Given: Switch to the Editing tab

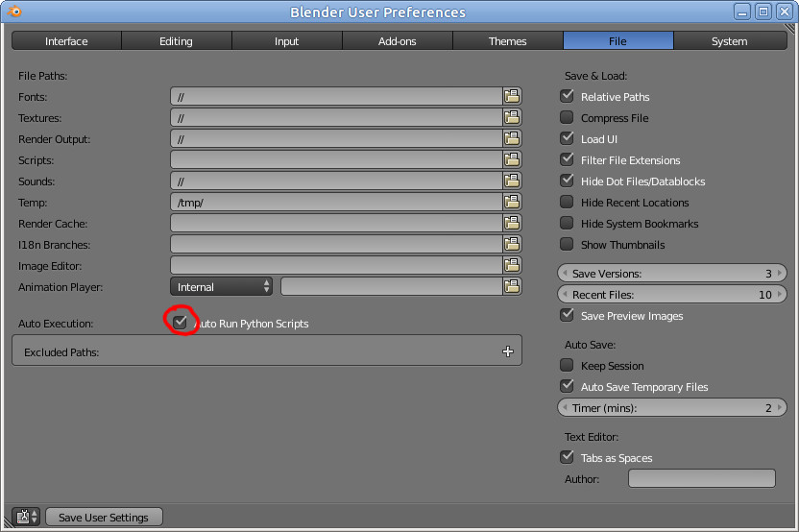Looking at the screenshot, I should pyautogui.click(x=177, y=40).
